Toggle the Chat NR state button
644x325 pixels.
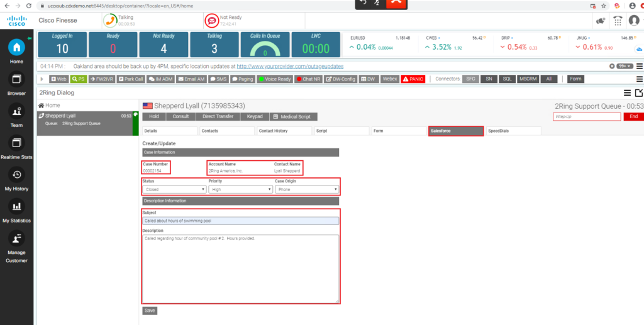point(308,79)
